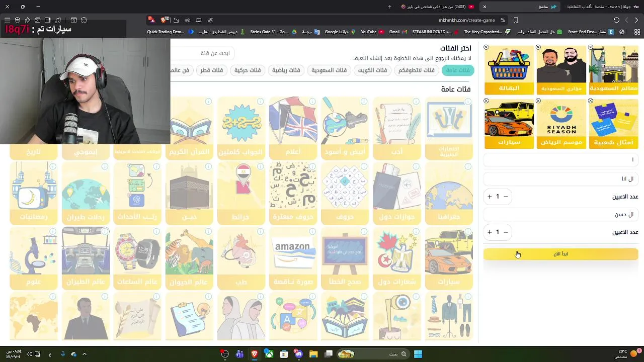Viewport: 644px width, 362px height.
Task: Open the YouTube bookmark
Action: coord(372,32)
